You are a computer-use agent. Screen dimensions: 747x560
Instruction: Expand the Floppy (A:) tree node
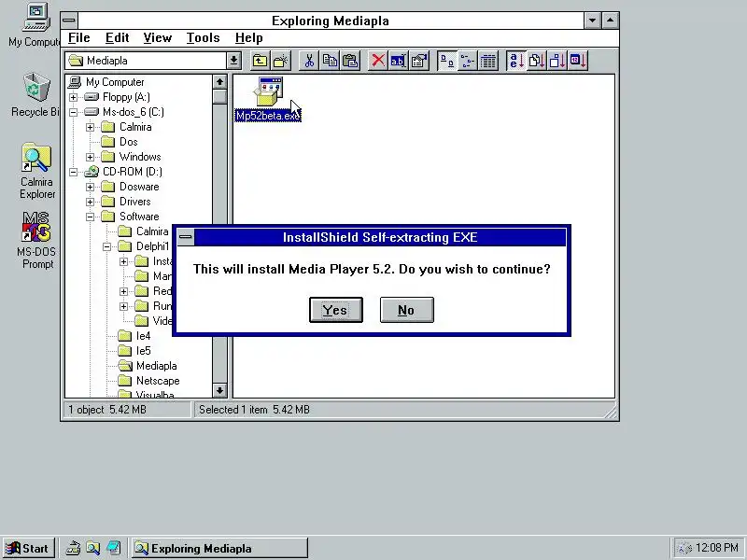point(73,97)
